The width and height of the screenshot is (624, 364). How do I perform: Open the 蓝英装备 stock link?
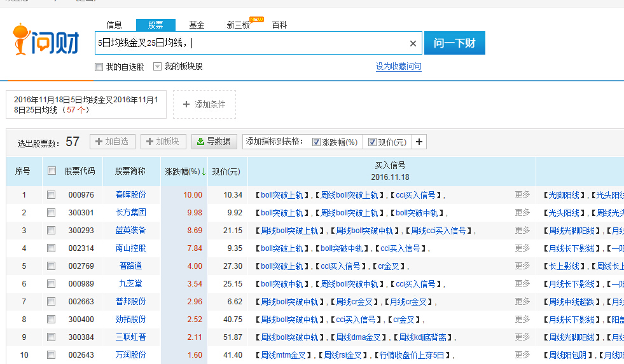point(130,231)
